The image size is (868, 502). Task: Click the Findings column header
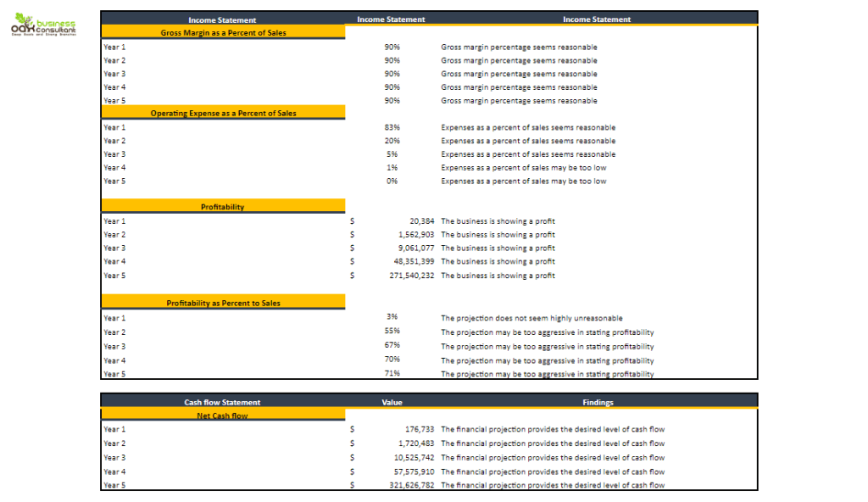coord(598,402)
